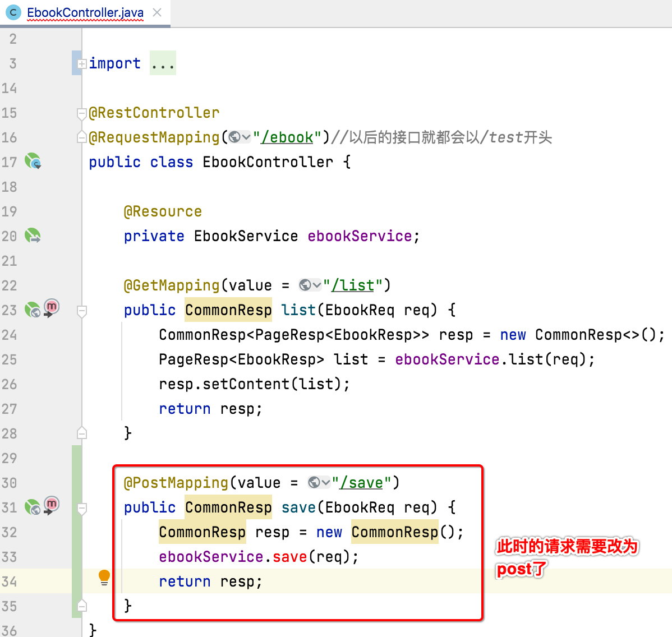The width and height of the screenshot is (672, 637).
Task: Click fold end marker on line 28
Action: (82, 433)
